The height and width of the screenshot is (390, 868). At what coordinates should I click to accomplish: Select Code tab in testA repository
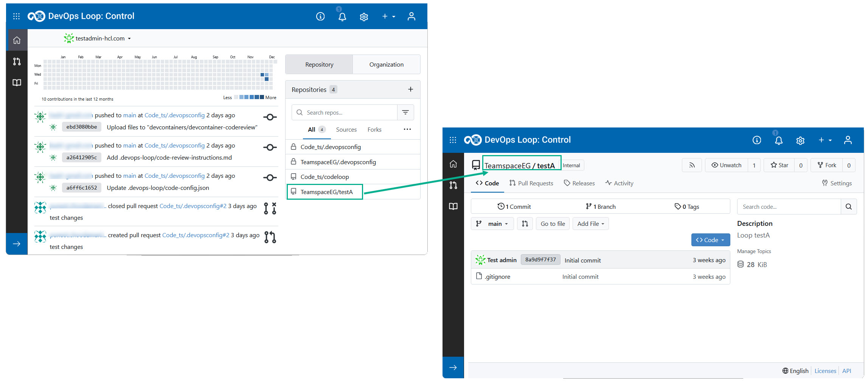tap(487, 183)
